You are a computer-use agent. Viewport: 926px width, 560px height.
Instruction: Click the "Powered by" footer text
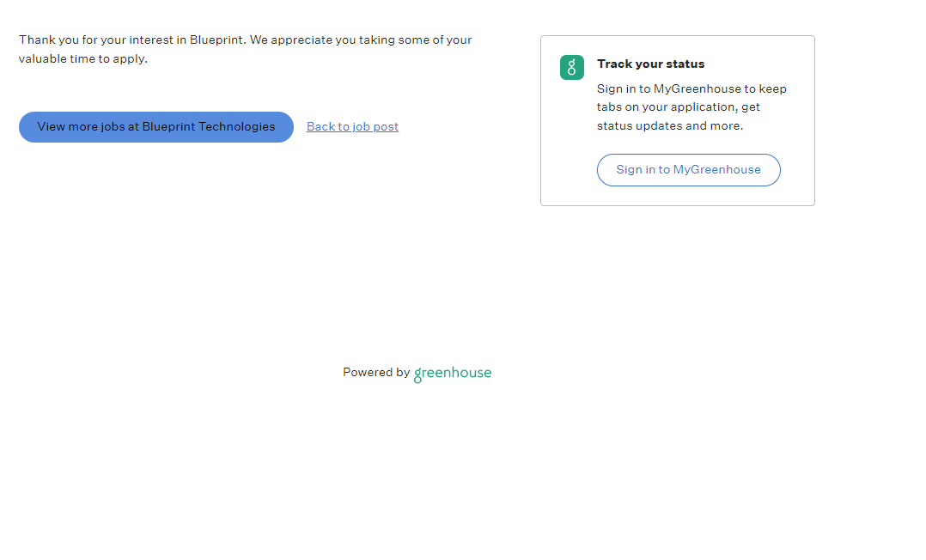tap(375, 373)
